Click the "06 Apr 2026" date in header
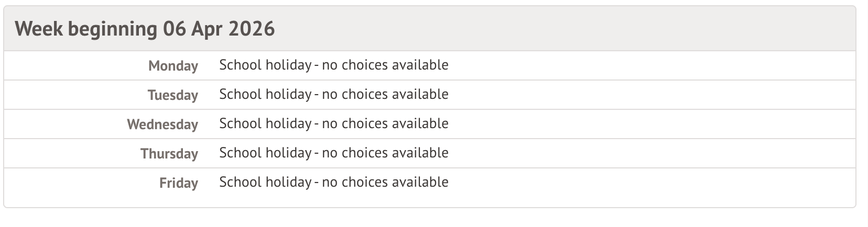This screenshot has height=227, width=868. pyautogui.click(x=219, y=29)
